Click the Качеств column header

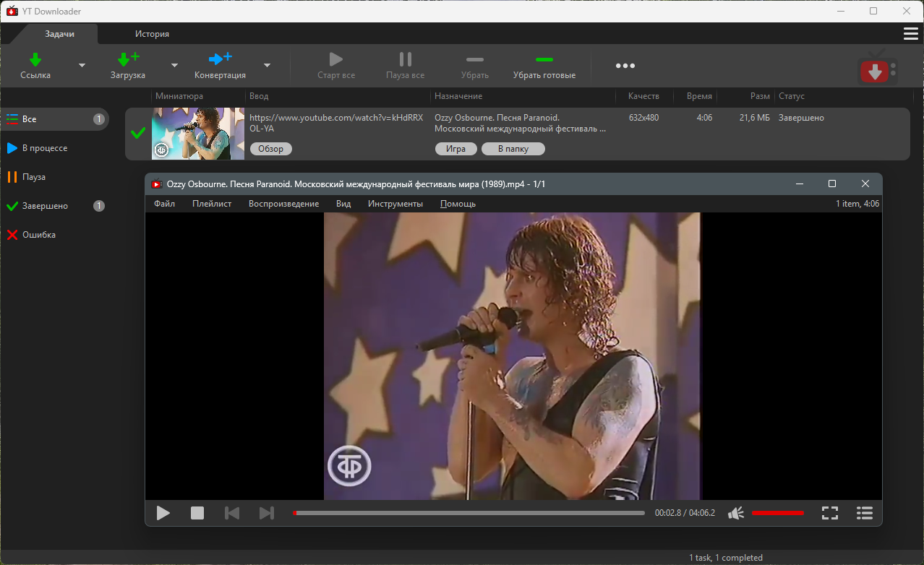(x=643, y=96)
